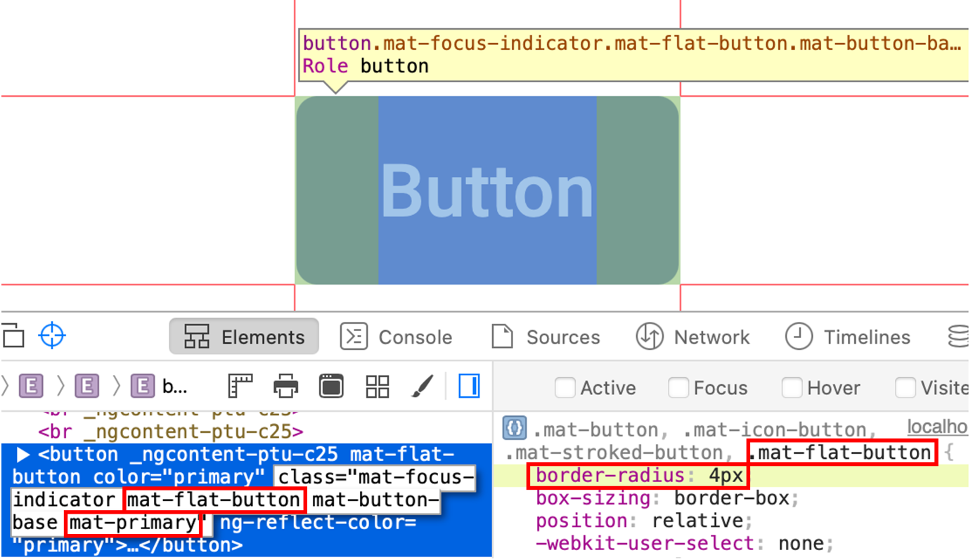Click the print styles printer icon
Viewport: 973px width, 560px height.
285,386
